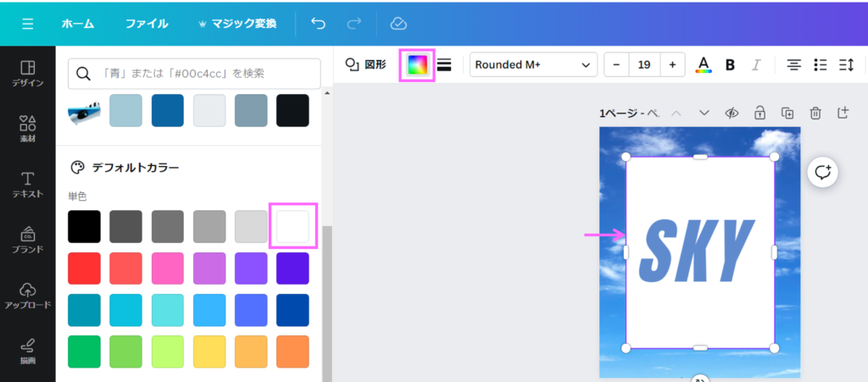Open the comment bubble button
This screenshot has width=868, height=382.
click(x=822, y=172)
